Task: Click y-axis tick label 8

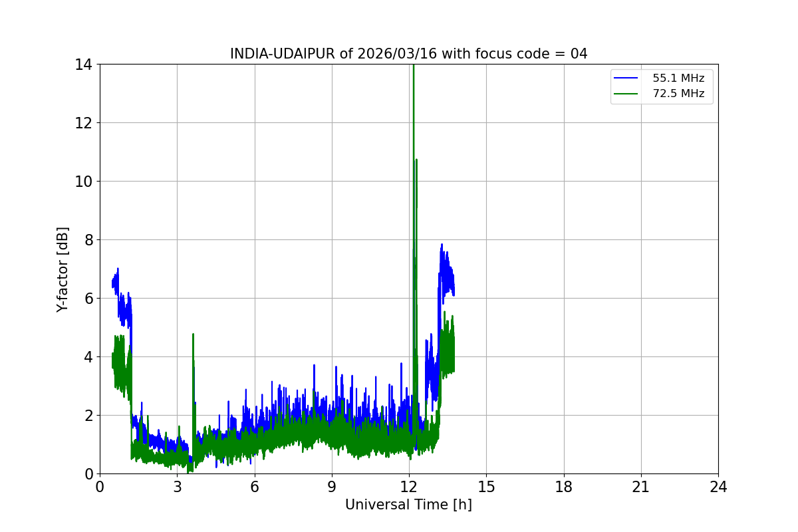Action: [87, 240]
